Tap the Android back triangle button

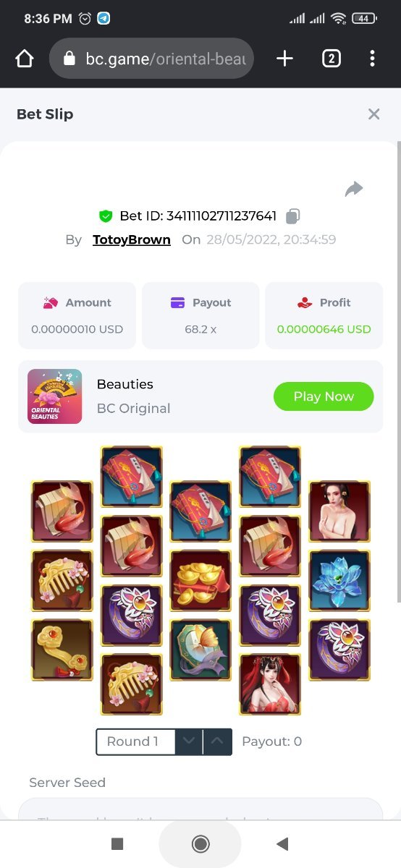(x=283, y=843)
